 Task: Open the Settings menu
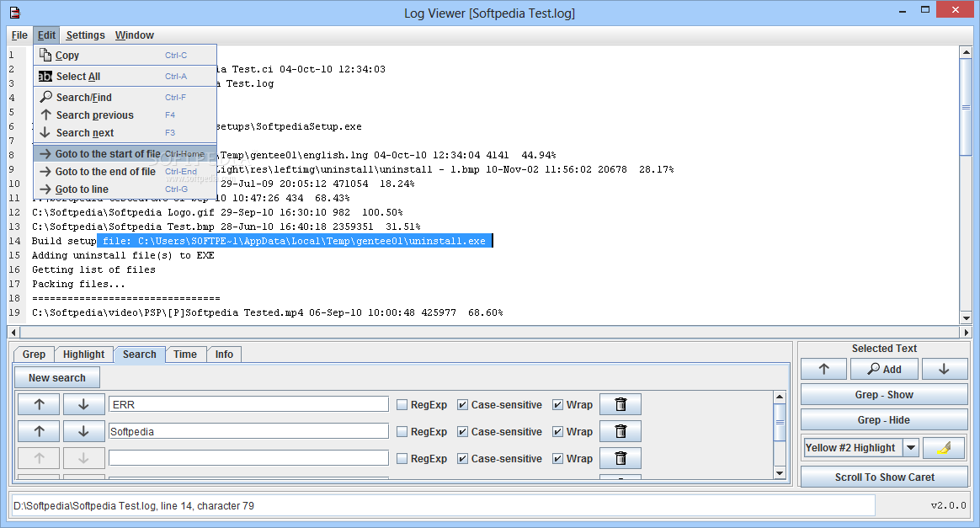pos(86,35)
